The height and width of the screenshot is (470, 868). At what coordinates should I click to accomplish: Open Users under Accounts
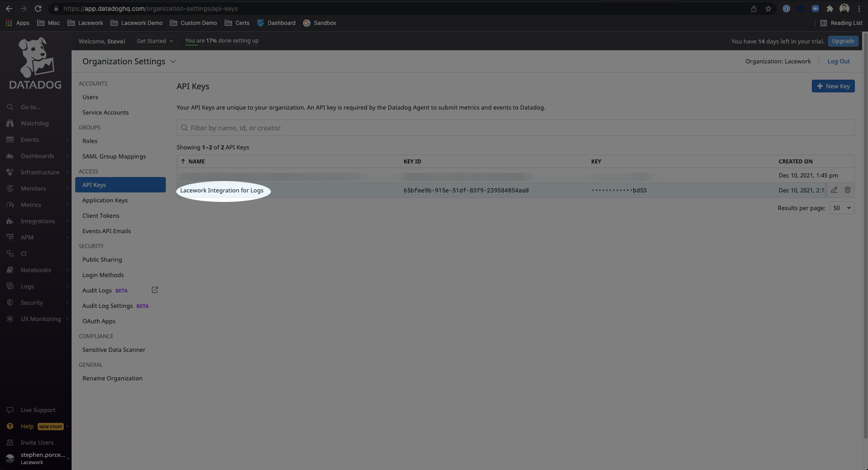[x=90, y=97]
